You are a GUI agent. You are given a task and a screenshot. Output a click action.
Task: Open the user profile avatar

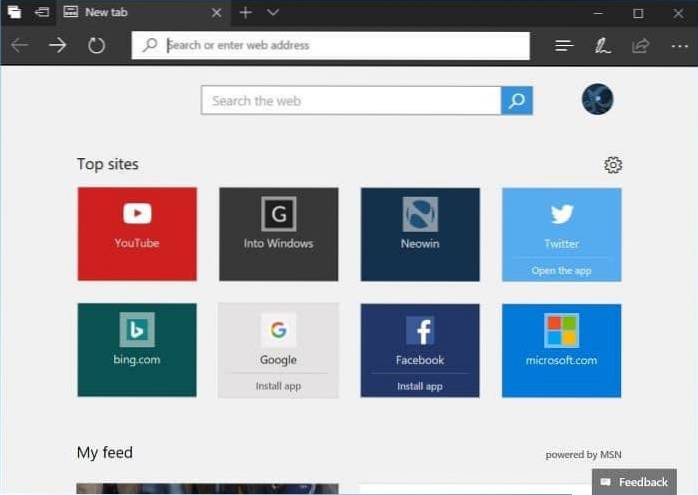[x=597, y=100]
